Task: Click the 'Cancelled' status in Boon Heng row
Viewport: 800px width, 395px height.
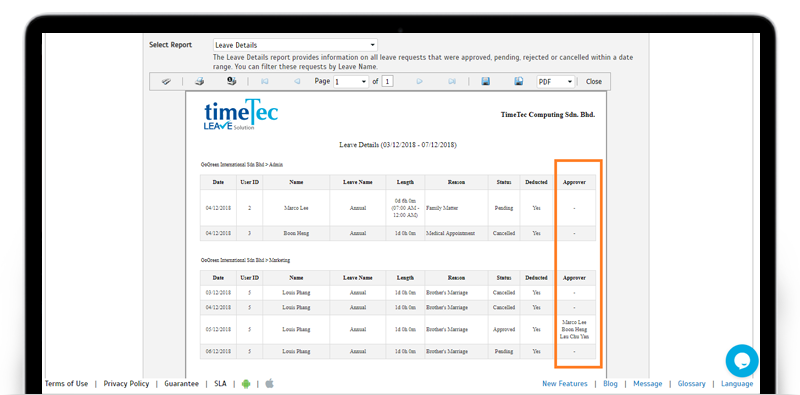Action: [x=504, y=233]
